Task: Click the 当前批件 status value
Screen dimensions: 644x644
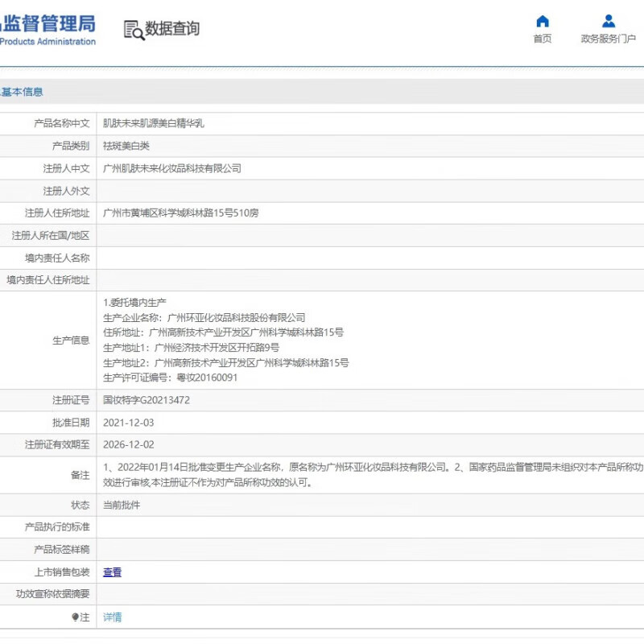Action: [122, 505]
